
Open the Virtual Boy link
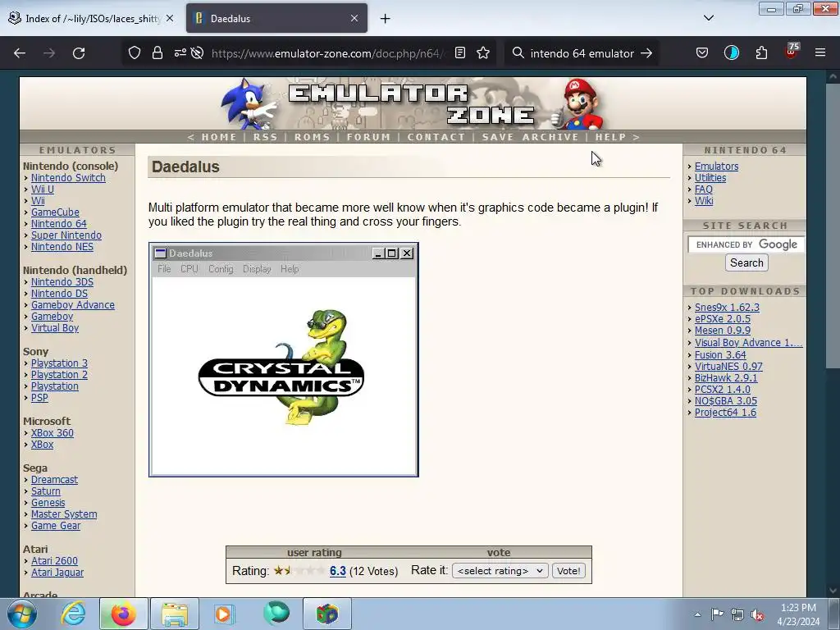click(x=55, y=328)
